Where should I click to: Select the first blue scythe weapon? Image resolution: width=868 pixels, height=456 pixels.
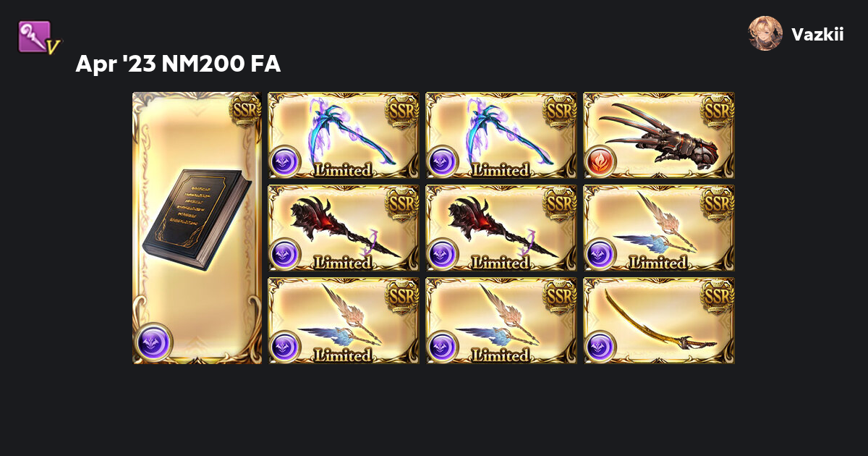[x=344, y=135]
